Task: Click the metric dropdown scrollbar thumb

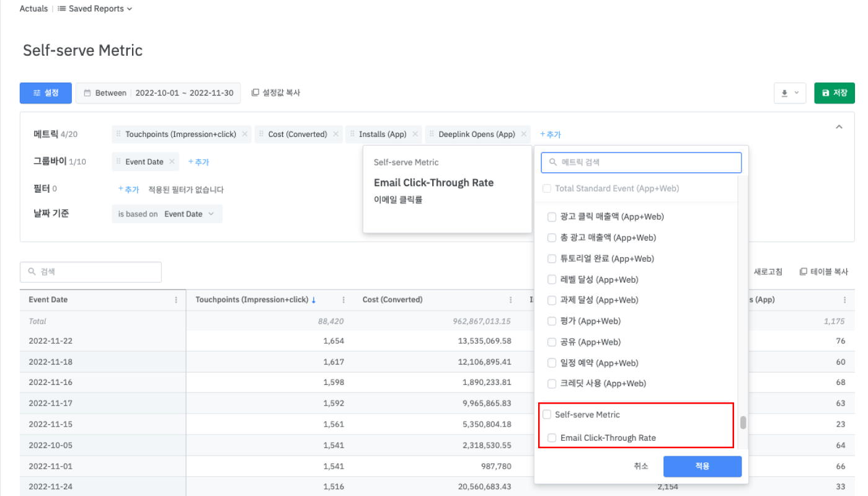Action: [x=743, y=423]
